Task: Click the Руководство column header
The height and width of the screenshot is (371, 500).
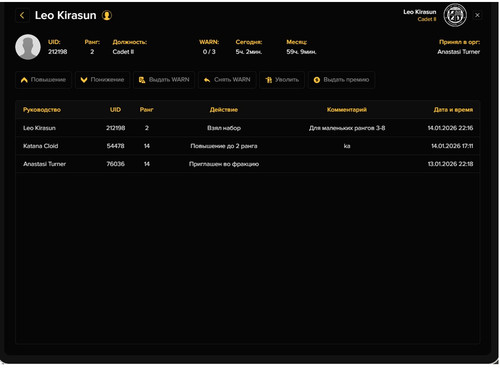Action: 42,110
